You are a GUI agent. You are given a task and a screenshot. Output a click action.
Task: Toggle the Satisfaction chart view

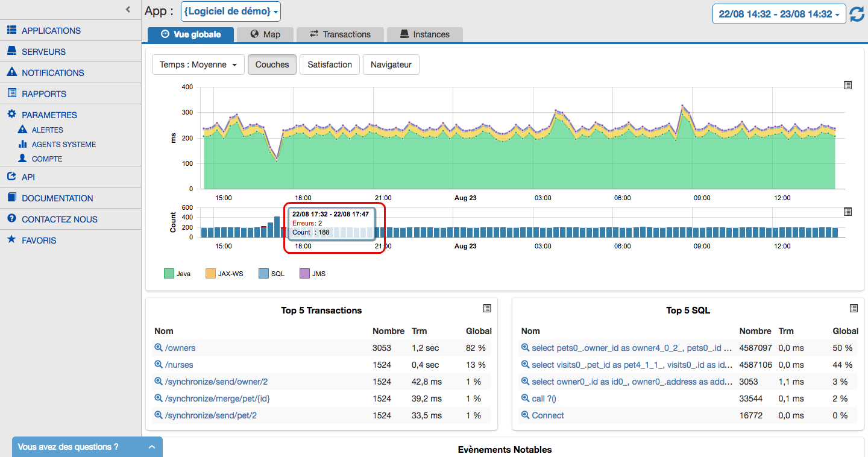tap(330, 65)
